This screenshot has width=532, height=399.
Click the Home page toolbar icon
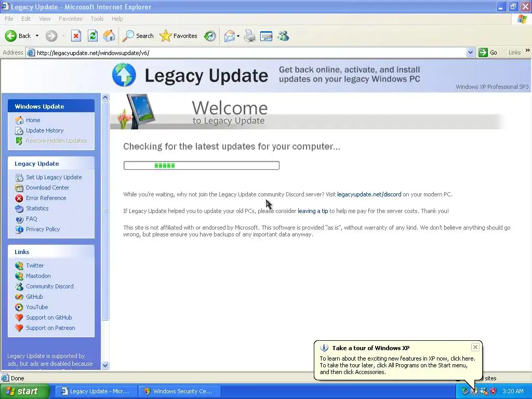click(x=109, y=36)
